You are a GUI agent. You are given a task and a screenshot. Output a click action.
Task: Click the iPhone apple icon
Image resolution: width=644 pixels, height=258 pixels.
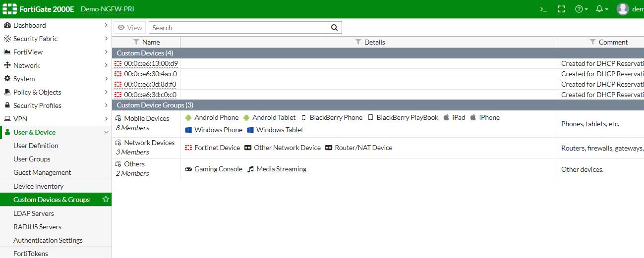[x=473, y=117]
